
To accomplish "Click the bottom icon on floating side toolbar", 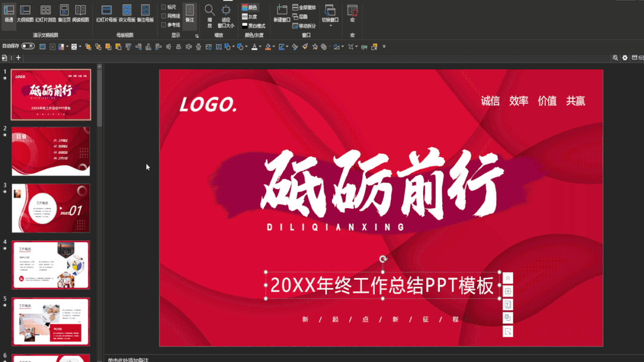I will pyautogui.click(x=508, y=331).
